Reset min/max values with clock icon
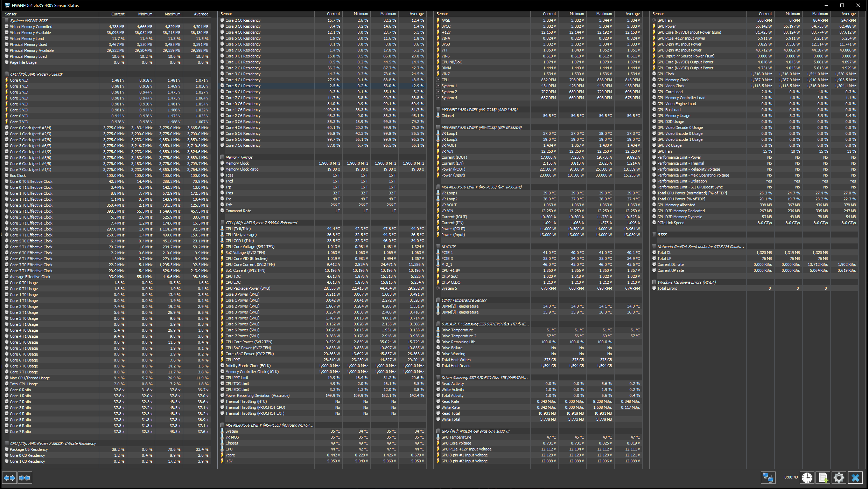Image resolution: width=868 pixels, height=489 pixels. click(x=807, y=477)
